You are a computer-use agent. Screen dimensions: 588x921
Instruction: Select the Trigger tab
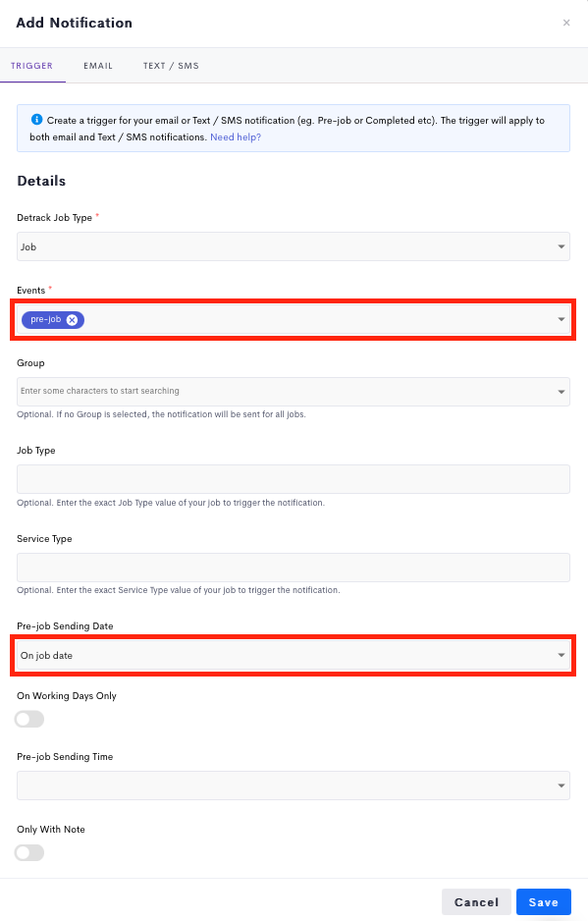click(31, 66)
